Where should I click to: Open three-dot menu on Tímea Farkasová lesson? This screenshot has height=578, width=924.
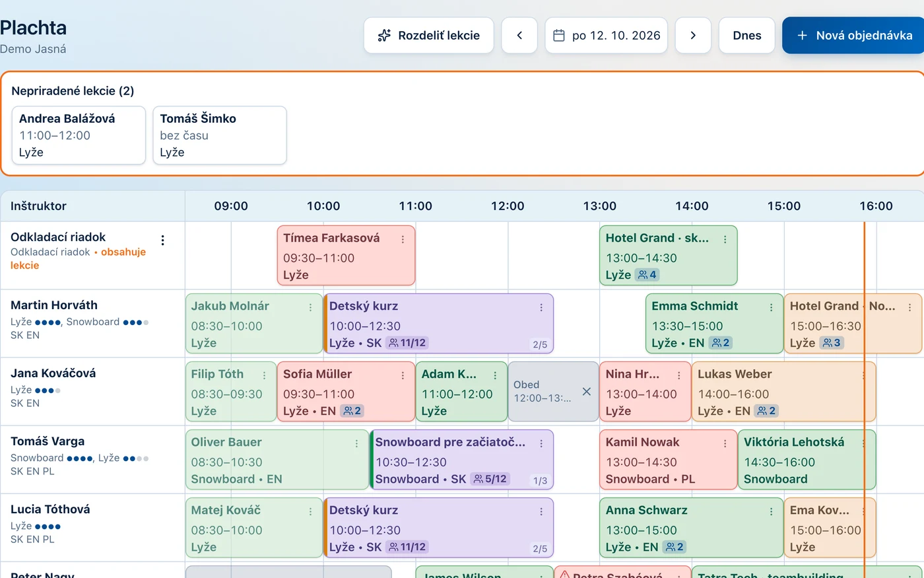[403, 239]
